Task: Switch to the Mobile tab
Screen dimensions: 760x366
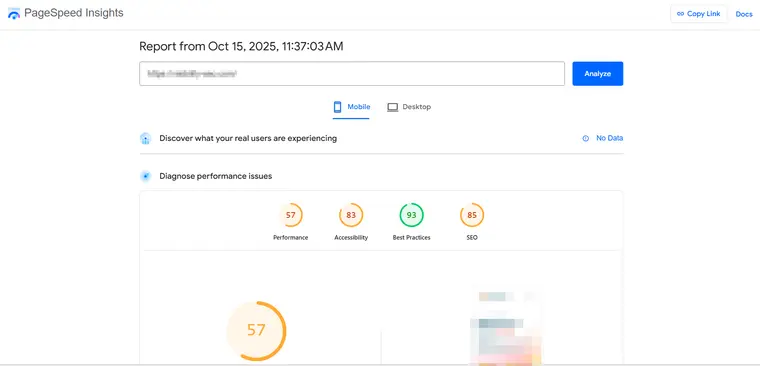Action: tap(351, 107)
